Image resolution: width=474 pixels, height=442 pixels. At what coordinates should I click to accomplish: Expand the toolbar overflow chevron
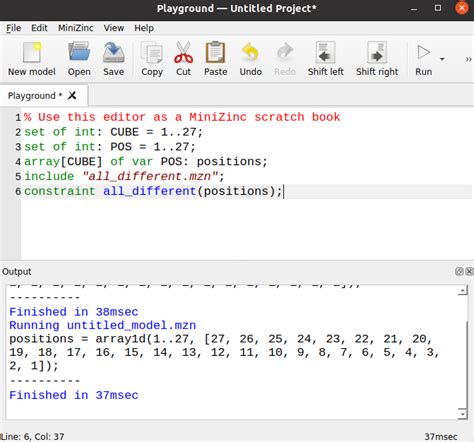pyautogui.click(x=468, y=59)
